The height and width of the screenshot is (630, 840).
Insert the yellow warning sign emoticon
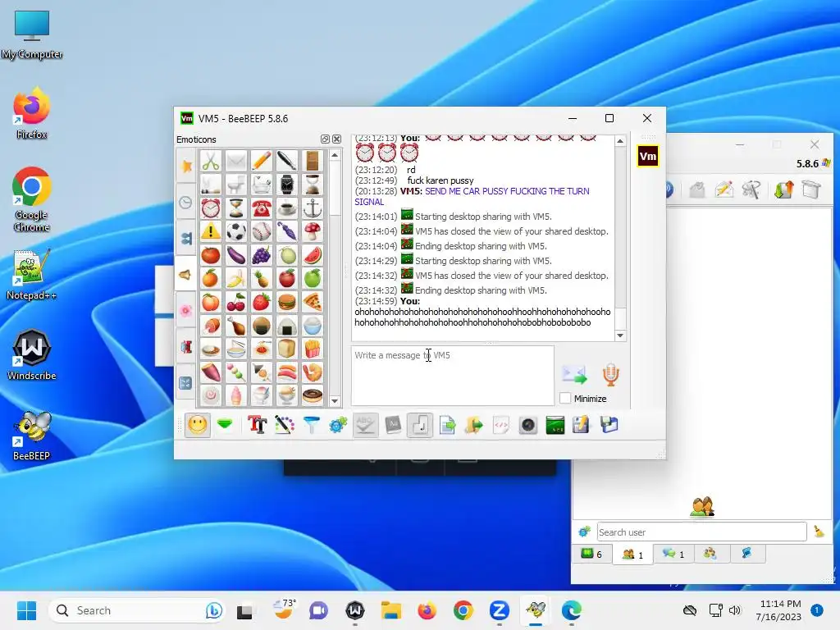point(211,231)
